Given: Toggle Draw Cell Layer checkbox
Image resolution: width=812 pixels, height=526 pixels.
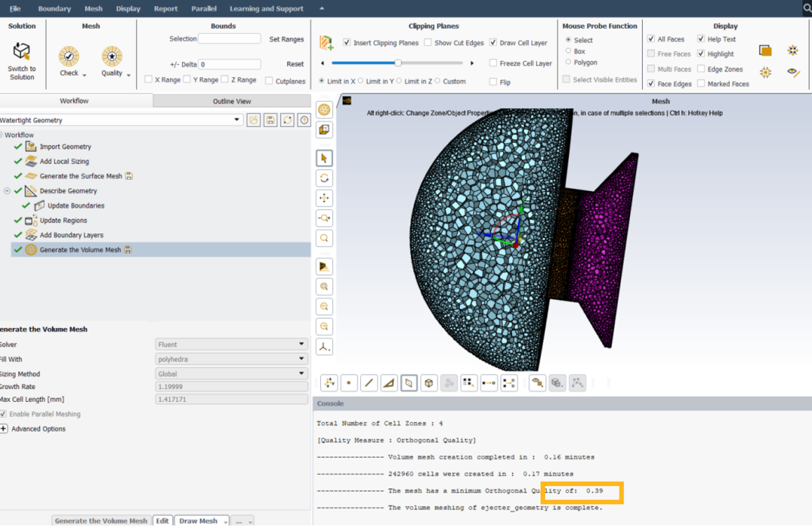Looking at the screenshot, I should click(493, 42).
